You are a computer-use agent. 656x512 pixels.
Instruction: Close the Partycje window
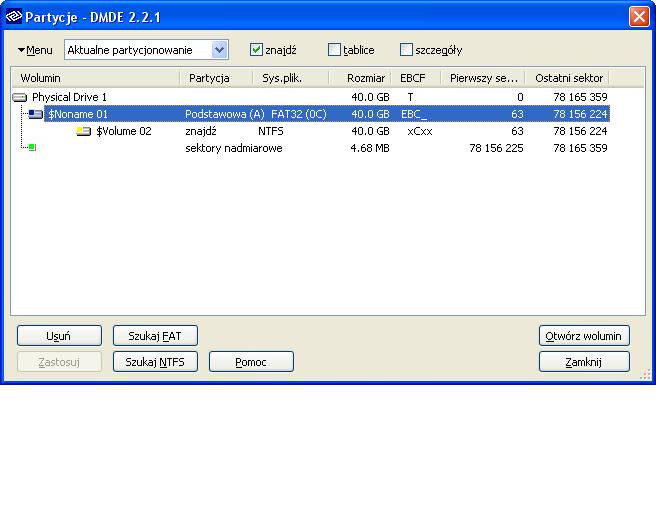pos(639,17)
